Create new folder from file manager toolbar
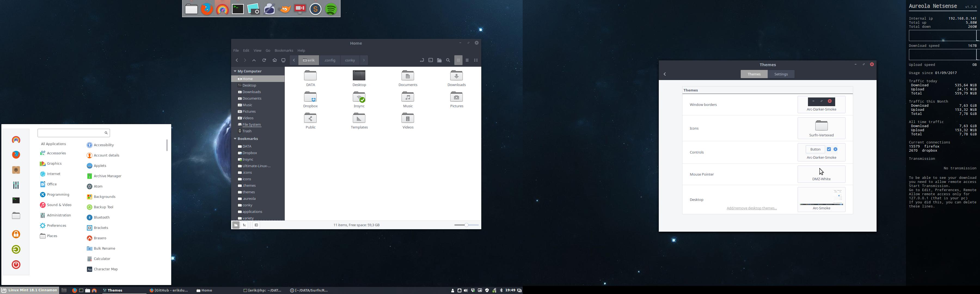Image resolution: width=980 pixels, height=294 pixels. 439,60
